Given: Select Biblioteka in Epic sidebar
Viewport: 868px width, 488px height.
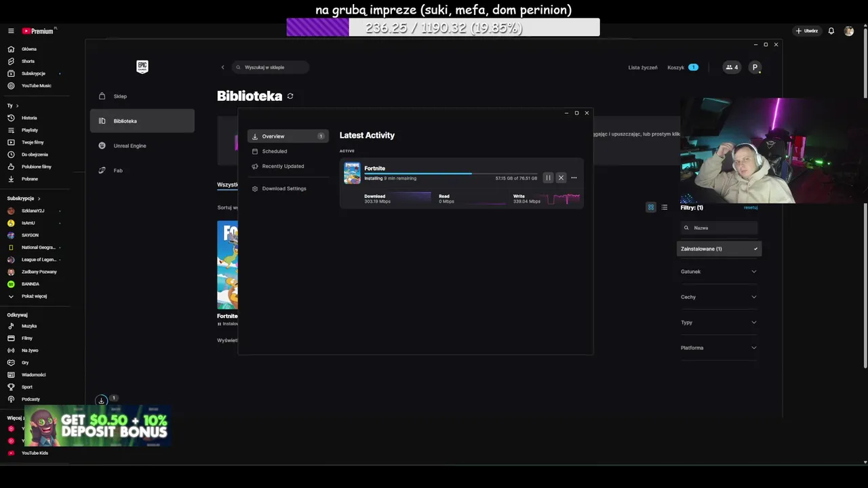Looking at the screenshot, I should 142,121.
